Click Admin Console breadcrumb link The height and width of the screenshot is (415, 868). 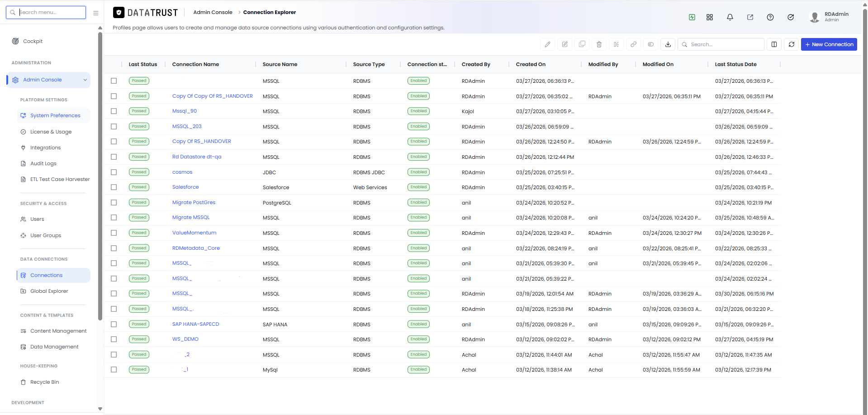[x=213, y=12]
